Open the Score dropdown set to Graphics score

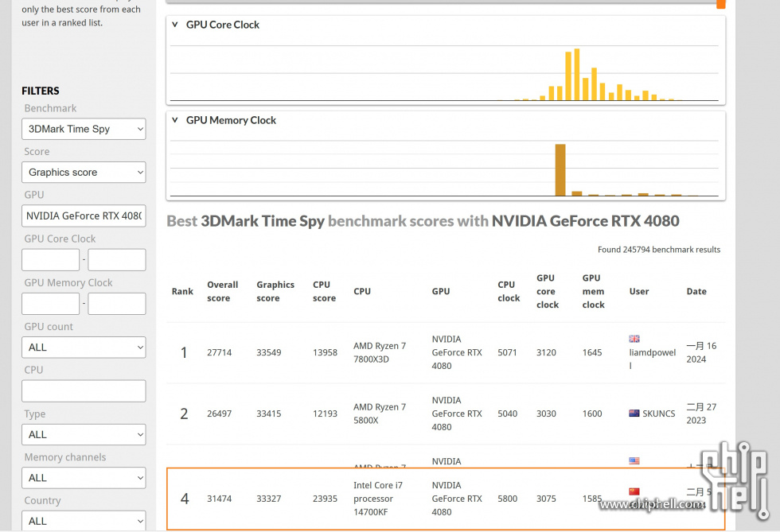84,172
